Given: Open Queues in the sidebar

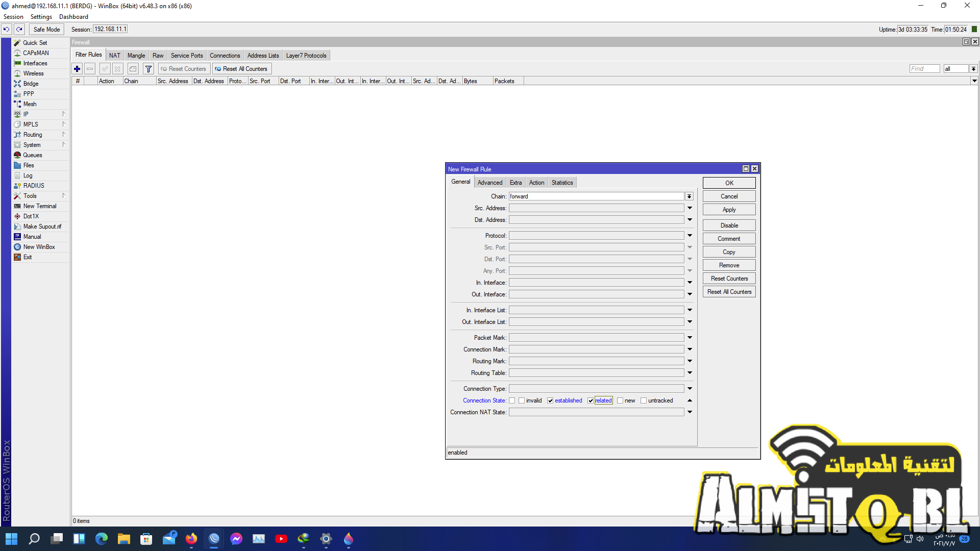Looking at the screenshot, I should 32,155.
